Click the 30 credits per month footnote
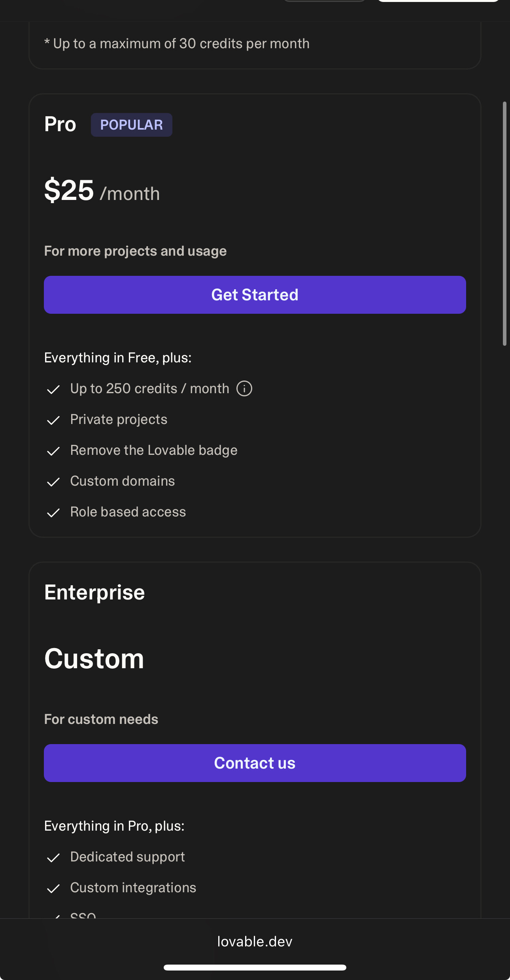This screenshot has height=980, width=510. coord(177,43)
